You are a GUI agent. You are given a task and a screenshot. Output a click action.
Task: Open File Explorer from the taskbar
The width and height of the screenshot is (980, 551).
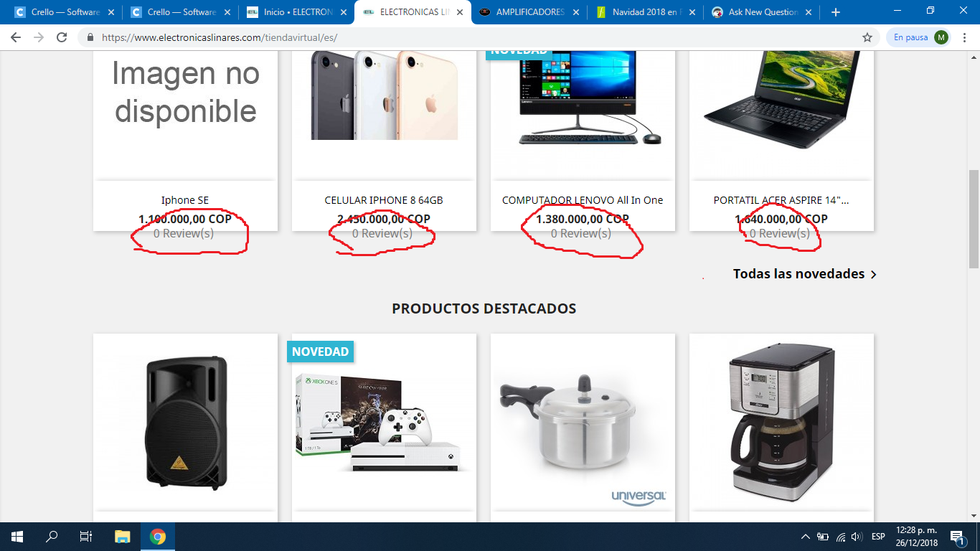coord(123,537)
